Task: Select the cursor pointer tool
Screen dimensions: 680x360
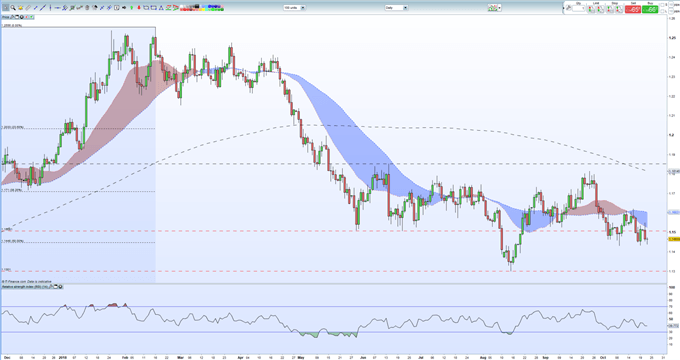Action: pos(6,7)
